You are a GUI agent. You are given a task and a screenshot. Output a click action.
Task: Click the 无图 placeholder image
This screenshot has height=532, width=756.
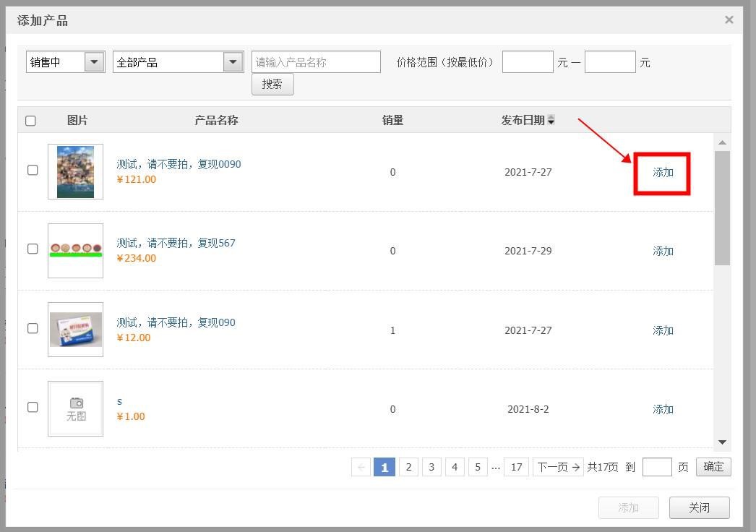(x=76, y=409)
